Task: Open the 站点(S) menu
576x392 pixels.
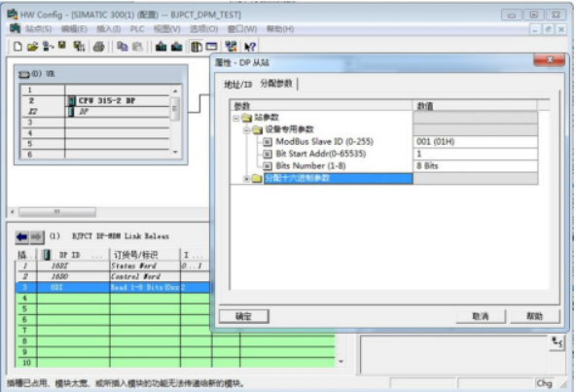Action: click(38, 29)
